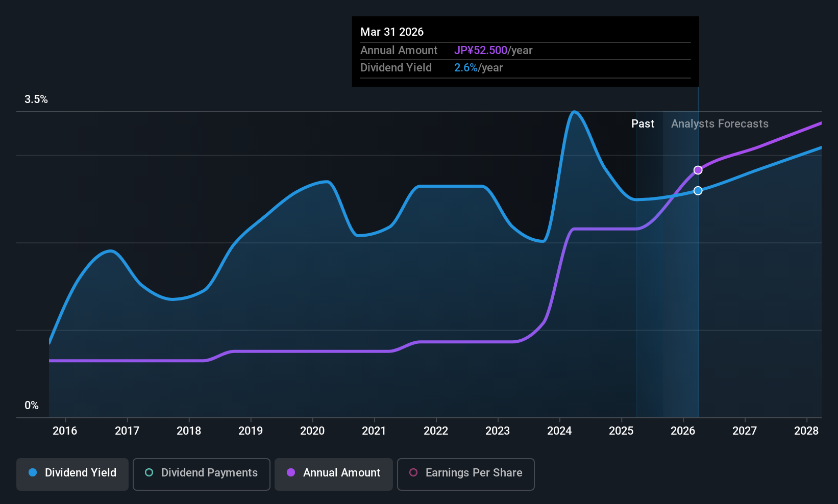Click the 2025 x-axis label
Image resolution: width=838 pixels, height=504 pixels.
(x=621, y=431)
